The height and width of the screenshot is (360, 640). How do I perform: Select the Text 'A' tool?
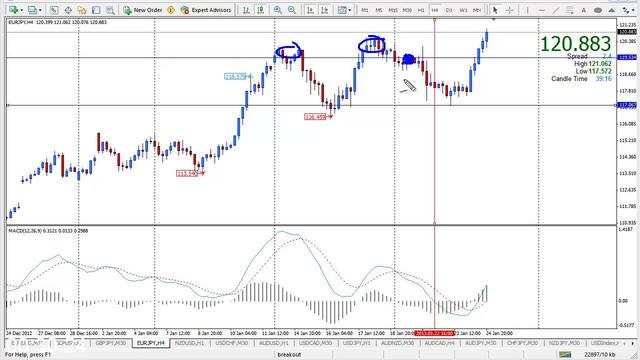click(584, 10)
